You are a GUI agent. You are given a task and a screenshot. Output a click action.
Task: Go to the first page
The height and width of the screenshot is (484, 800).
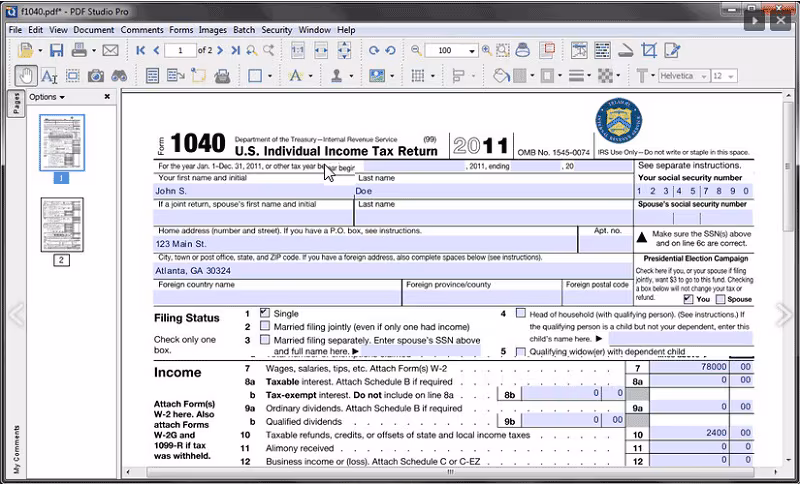click(x=140, y=50)
